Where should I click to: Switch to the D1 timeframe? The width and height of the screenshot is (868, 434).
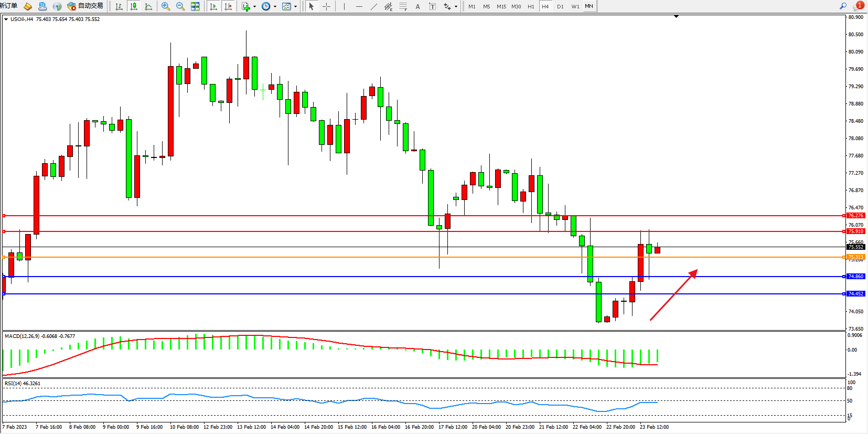560,6
